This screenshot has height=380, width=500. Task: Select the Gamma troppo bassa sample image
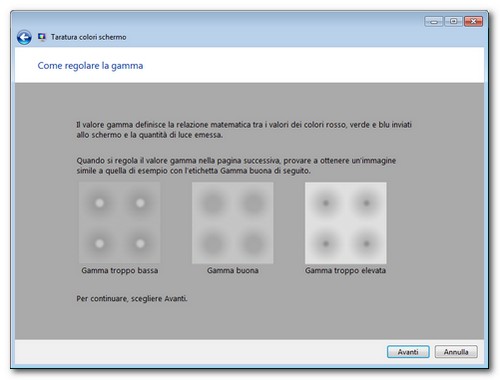click(x=119, y=223)
